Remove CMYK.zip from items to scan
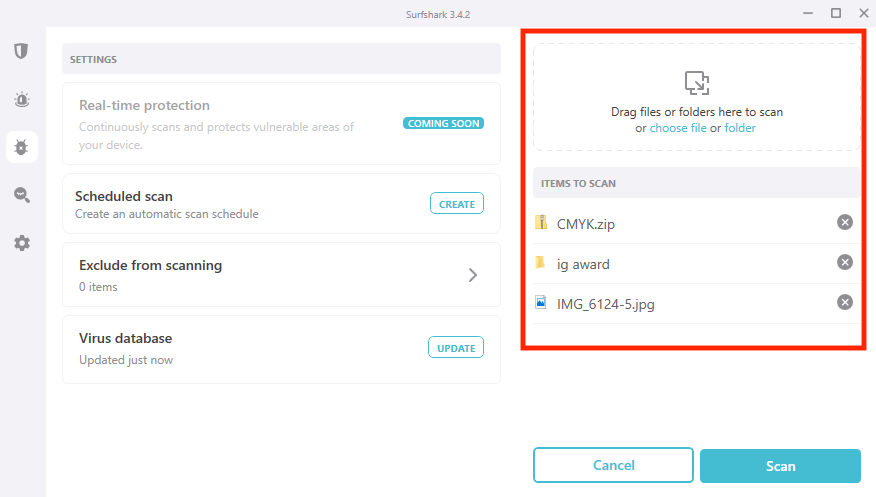The width and height of the screenshot is (876, 497). pyautogui.click(x=845, y=222)
